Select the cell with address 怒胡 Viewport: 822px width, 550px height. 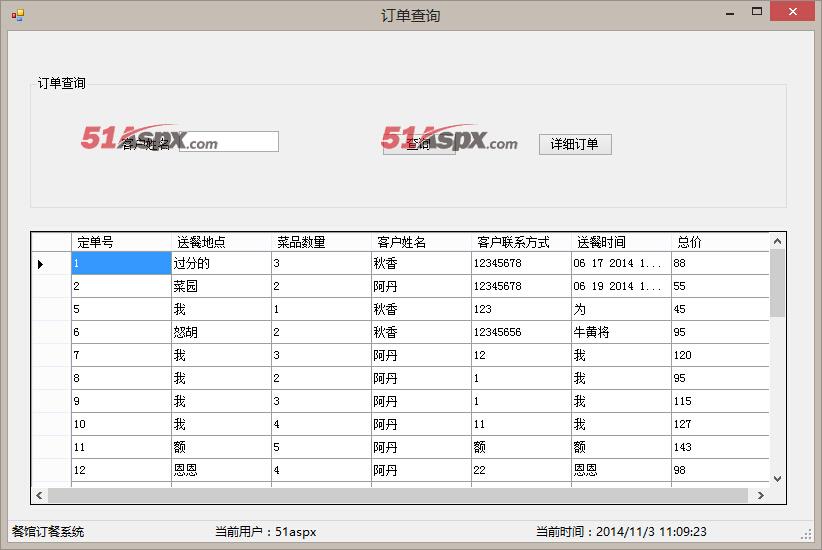220,332
